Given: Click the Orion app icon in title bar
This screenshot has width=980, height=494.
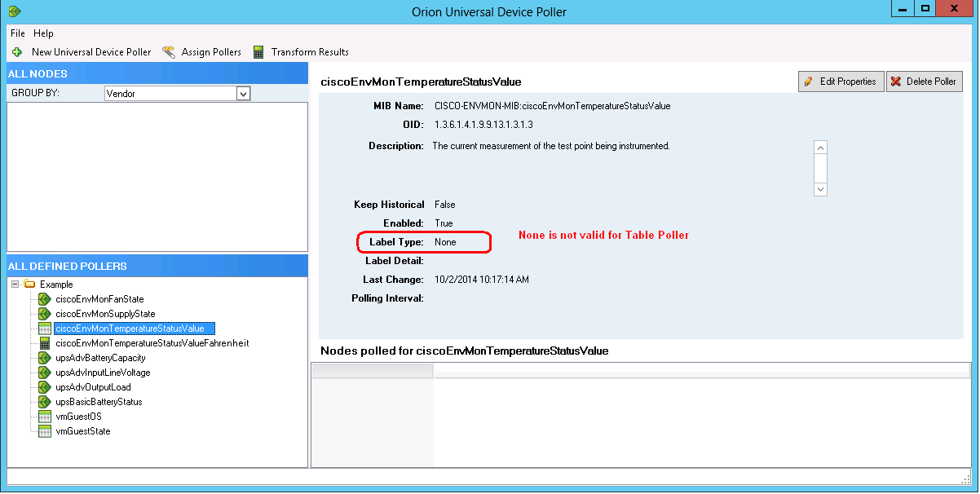Looking at the screenshot, I should (14, 11).
